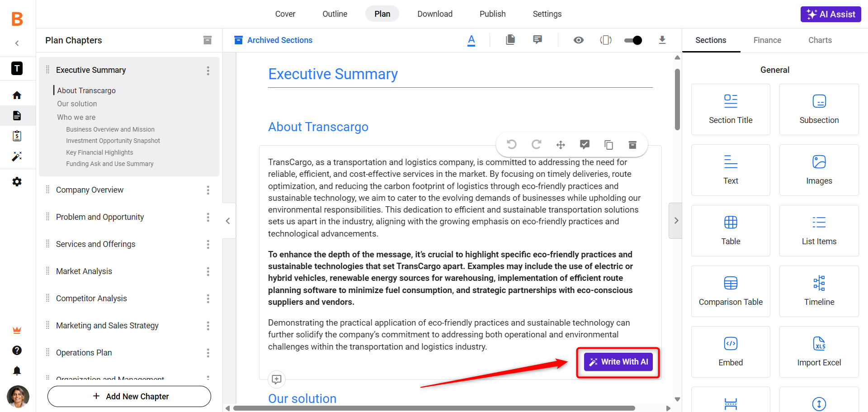868x412 pixels.
Task: Click the page layout view icon
Action: [606, 40]
